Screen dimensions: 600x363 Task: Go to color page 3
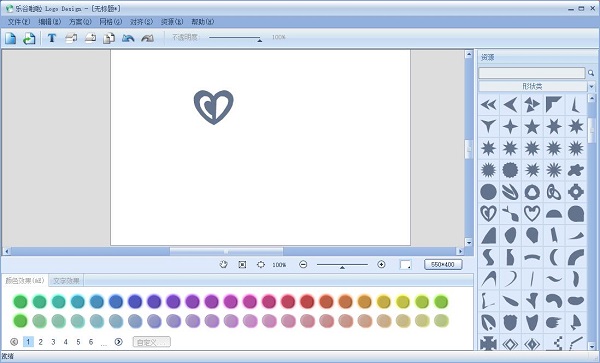53,342
